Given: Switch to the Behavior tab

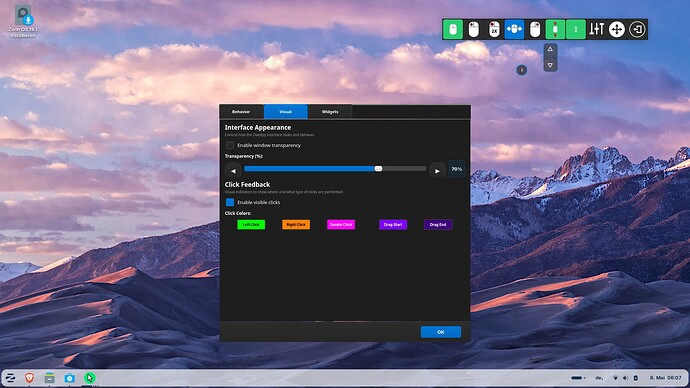Looking at the screenshot, I should point(241,112).
